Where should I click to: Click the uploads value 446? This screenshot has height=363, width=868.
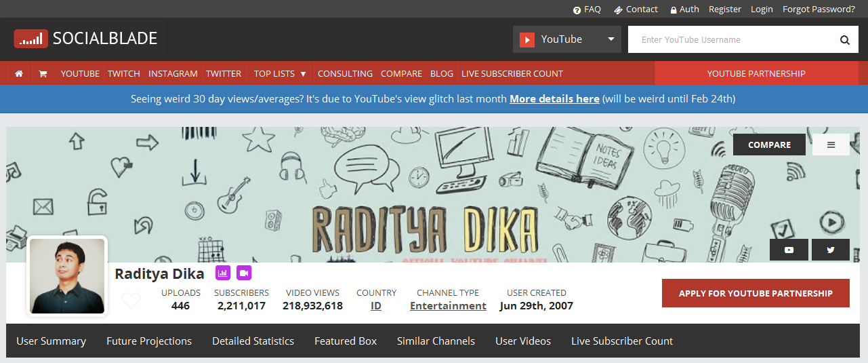(181, 306)
